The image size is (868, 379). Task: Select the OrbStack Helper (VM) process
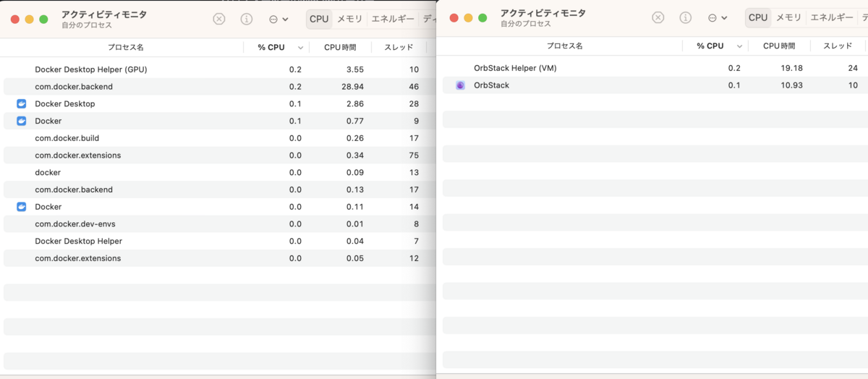(x=515, y=68)
